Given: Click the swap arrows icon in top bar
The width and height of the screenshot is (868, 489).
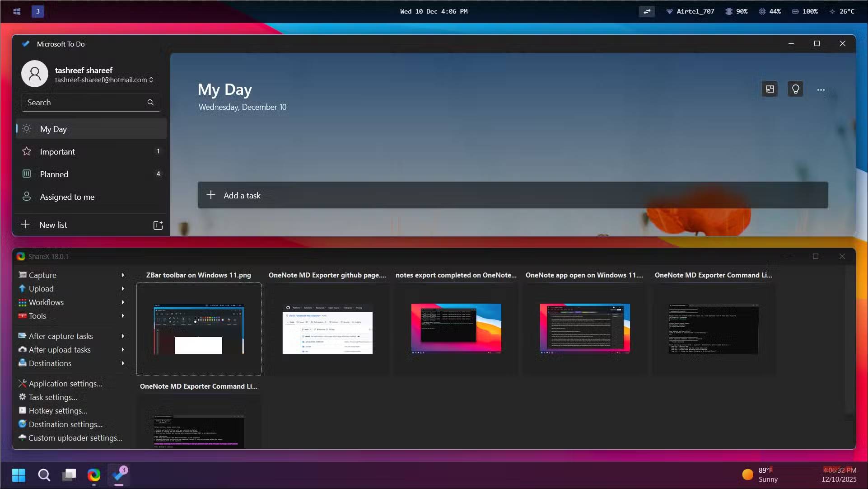Looking at the screenshot, I should 647,11.
